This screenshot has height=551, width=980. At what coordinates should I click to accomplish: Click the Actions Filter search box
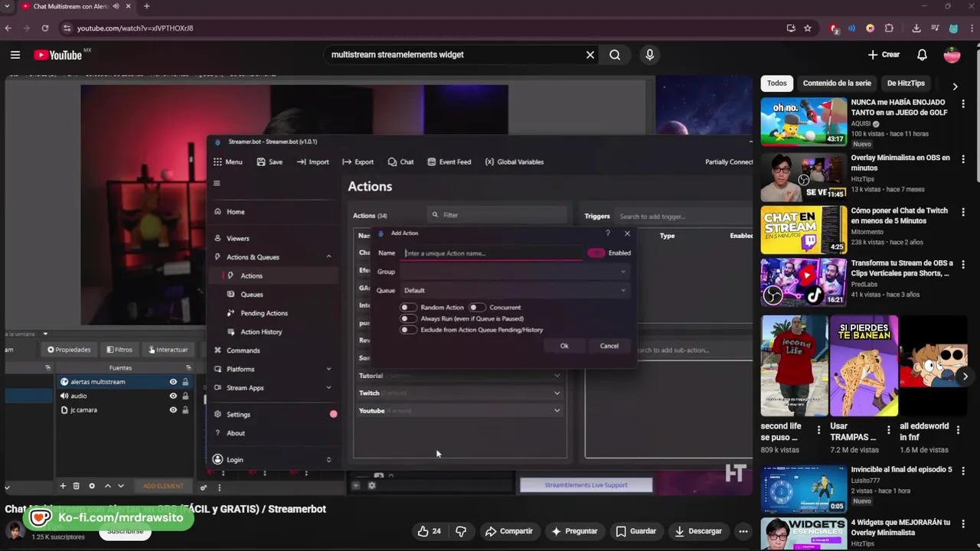click(498, 215)
